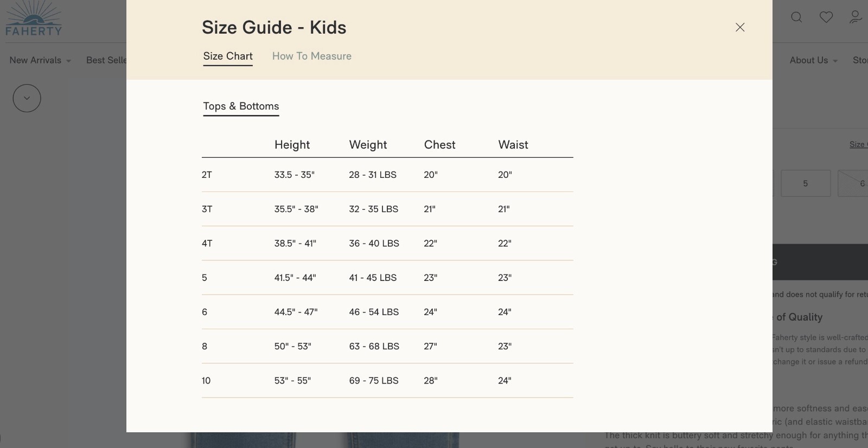Viewport: 868px width, 448px height.
Task: Click the Faherty sun logo
Action: point(34,18)
